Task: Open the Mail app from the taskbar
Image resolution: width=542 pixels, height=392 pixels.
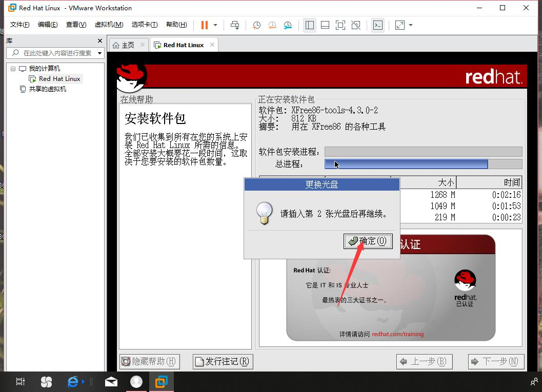Action: tap(111, 382)
